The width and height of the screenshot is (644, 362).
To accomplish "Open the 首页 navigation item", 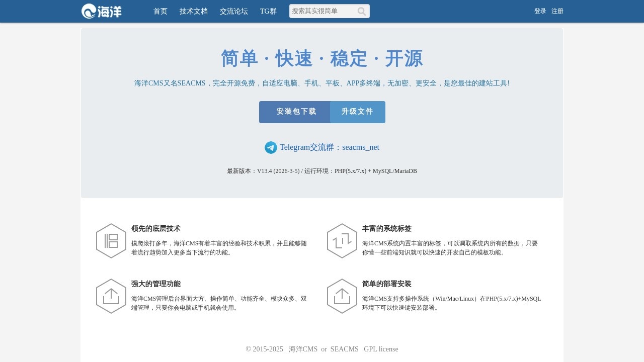I will point(160,11).
